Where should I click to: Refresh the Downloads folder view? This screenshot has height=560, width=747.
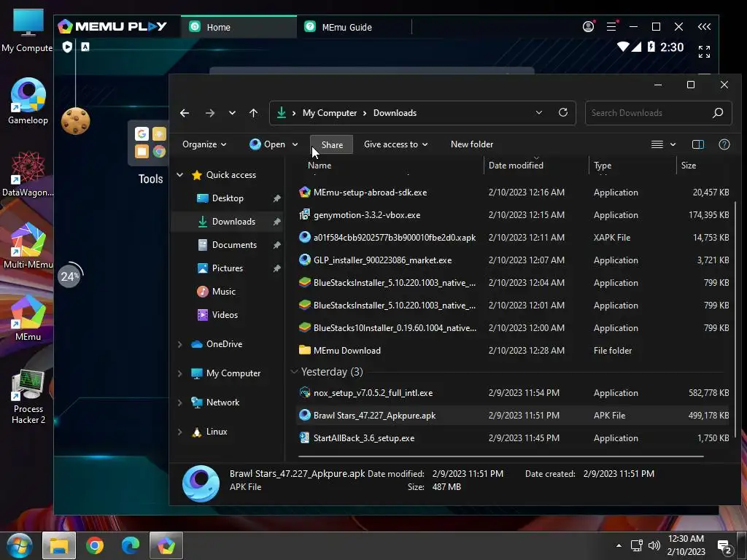click(x=563, y=113)
